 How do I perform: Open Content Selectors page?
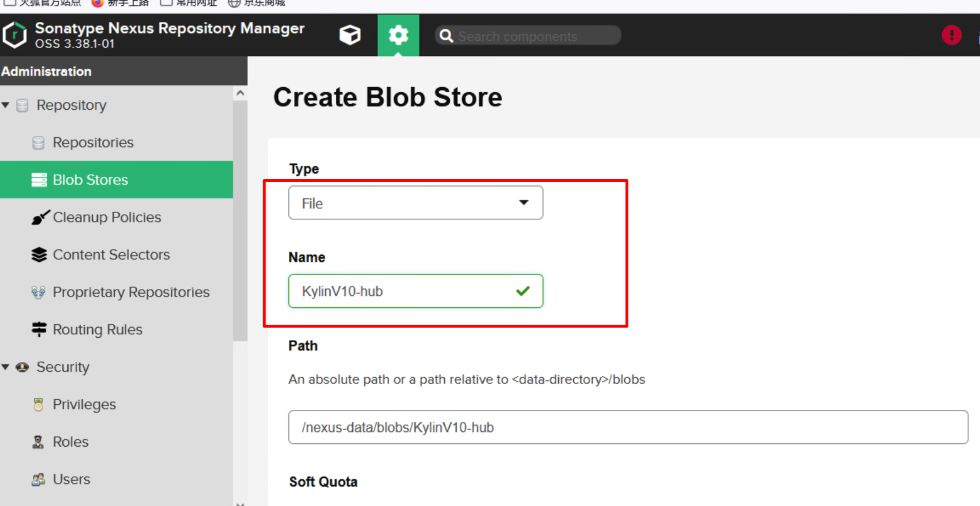pos(111,255)
